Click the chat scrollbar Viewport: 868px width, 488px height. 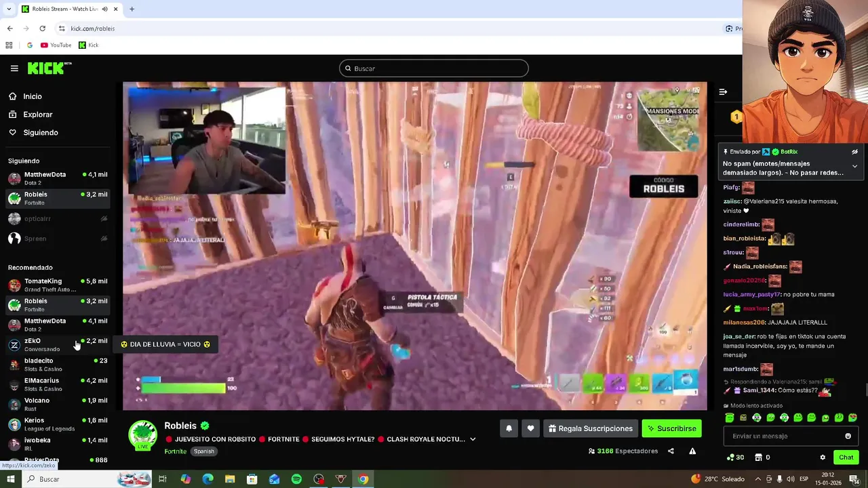(866, 390)
